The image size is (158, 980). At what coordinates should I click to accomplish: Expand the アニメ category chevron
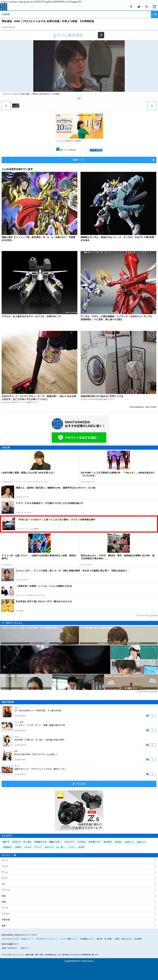click(155, 860)
